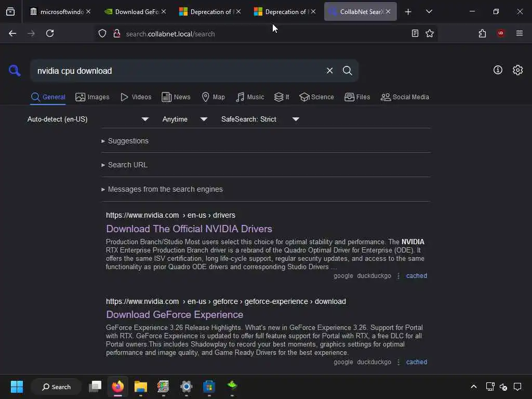Select the Map search category

[x=213, y=97]
